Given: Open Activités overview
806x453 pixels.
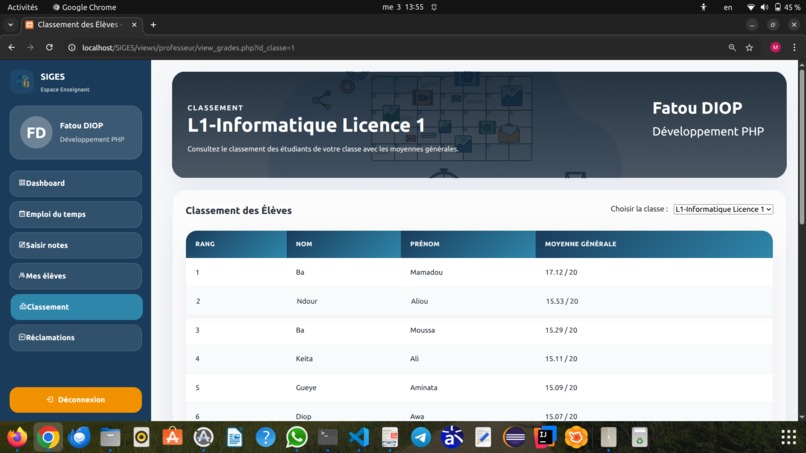Looking at the screenshot, I should coord(23,7).
